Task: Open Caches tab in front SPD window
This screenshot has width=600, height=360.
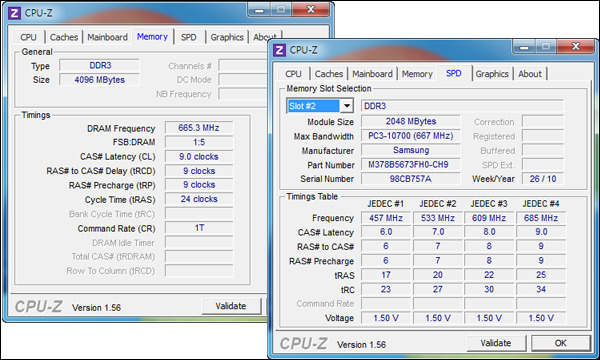Action: 329,74
